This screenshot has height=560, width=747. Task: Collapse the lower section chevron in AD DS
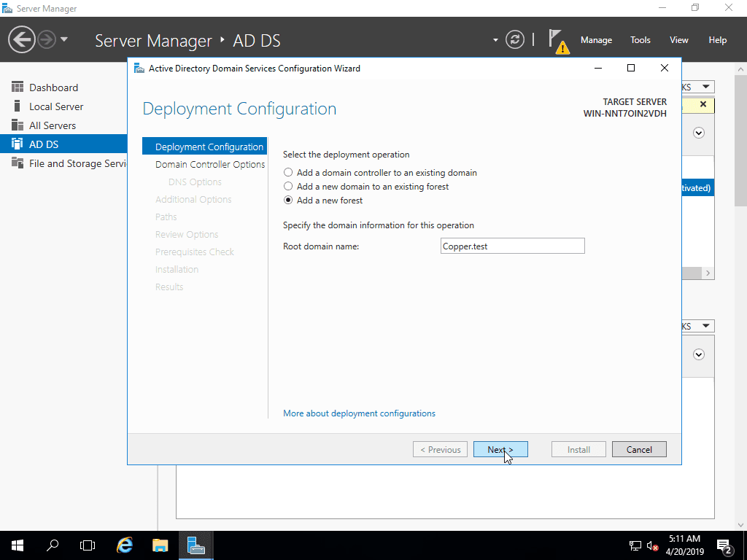point(698,355)
